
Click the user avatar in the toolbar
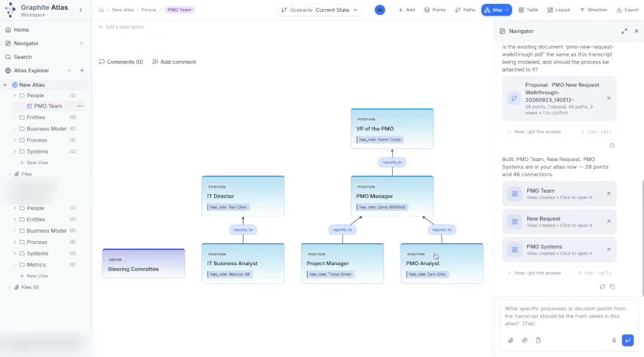tap(380, 10)
